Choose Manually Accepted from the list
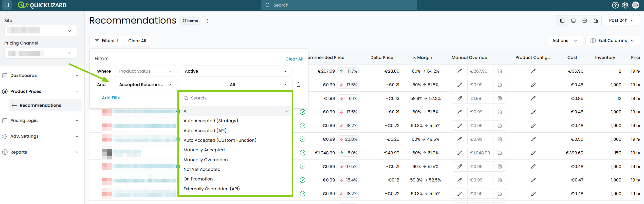The image size is (644, 204). pyautogui.click(x=204, y=150)
